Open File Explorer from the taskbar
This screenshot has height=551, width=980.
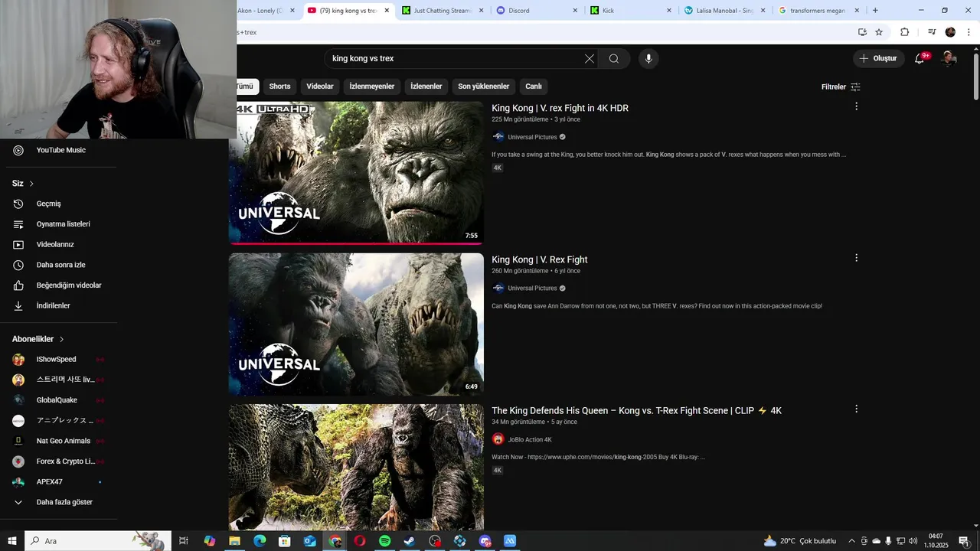[234, 541]
